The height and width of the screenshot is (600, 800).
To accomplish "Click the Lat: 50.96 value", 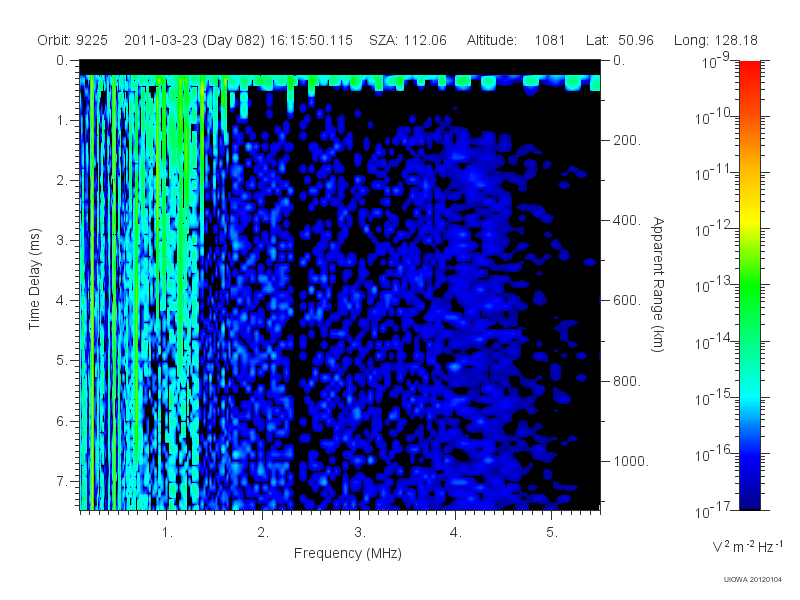I will click(x=620, y=40).
